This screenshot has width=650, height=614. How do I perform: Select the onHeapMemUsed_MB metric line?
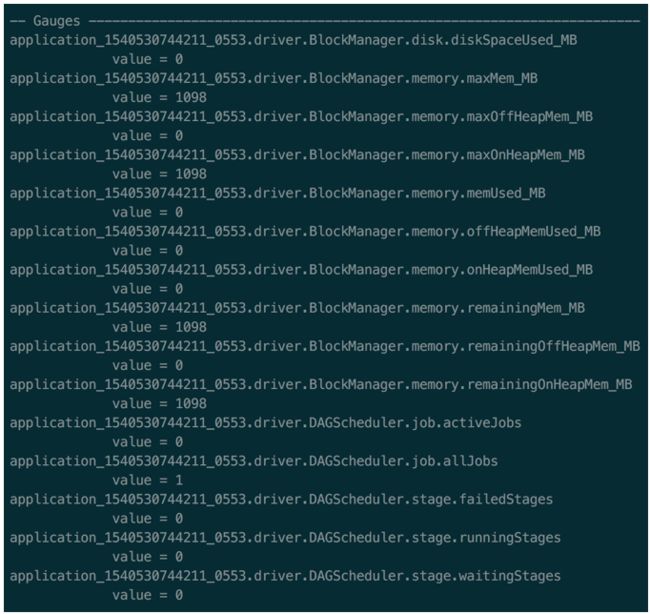point(301,270)
